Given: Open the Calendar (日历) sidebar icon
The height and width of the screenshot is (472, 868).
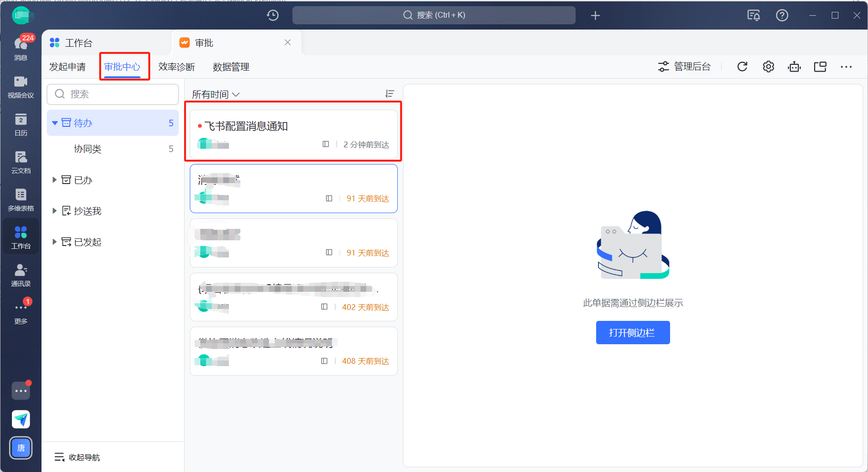Looking at the screenshot, I should click(21, 124).
